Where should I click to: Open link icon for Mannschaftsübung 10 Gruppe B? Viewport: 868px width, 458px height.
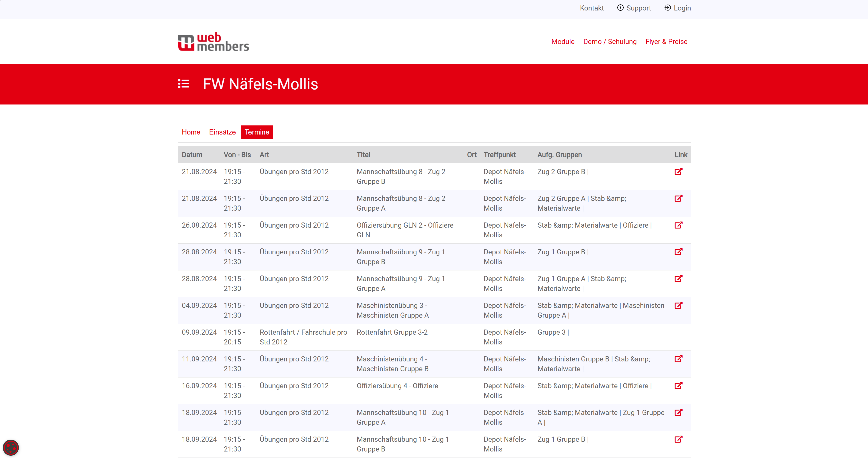(678, 439)
